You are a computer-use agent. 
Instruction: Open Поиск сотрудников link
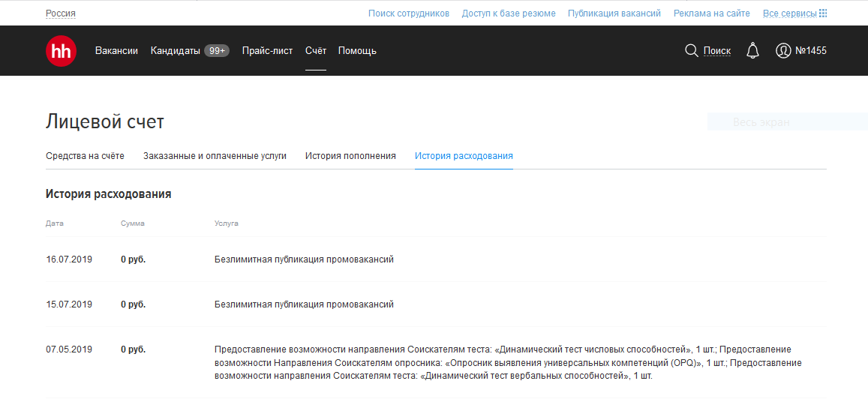click(409, 13)
